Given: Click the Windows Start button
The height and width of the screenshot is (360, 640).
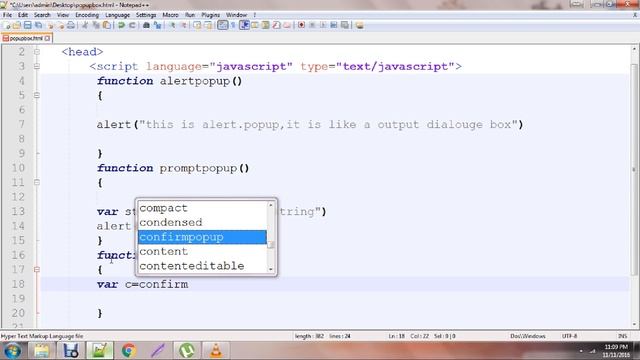Looking at the screenshot, I should click(x=13, y=351).
